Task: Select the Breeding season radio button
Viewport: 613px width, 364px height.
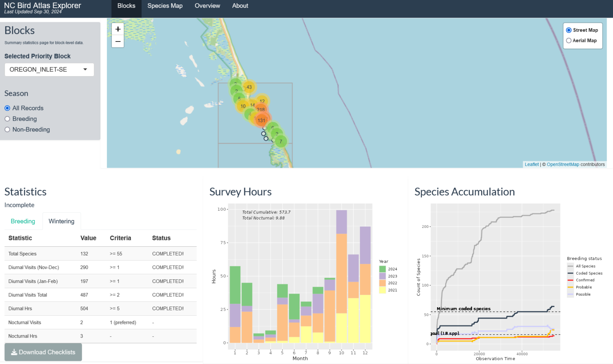Action: pos(7,119)
